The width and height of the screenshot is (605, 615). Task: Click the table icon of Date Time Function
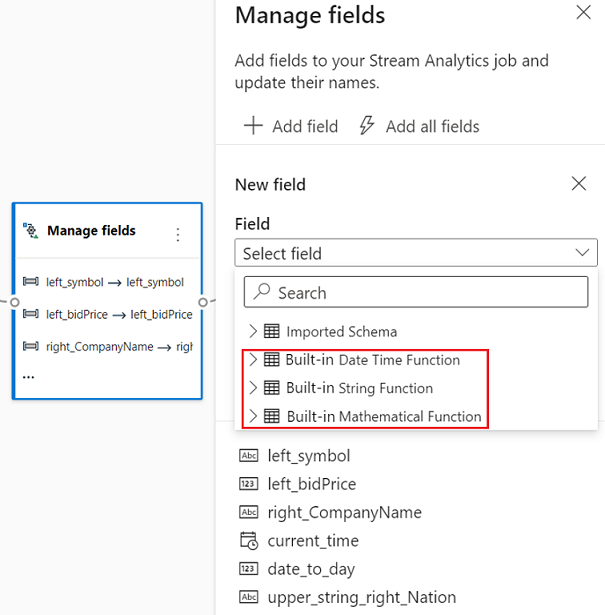point(272,360)
